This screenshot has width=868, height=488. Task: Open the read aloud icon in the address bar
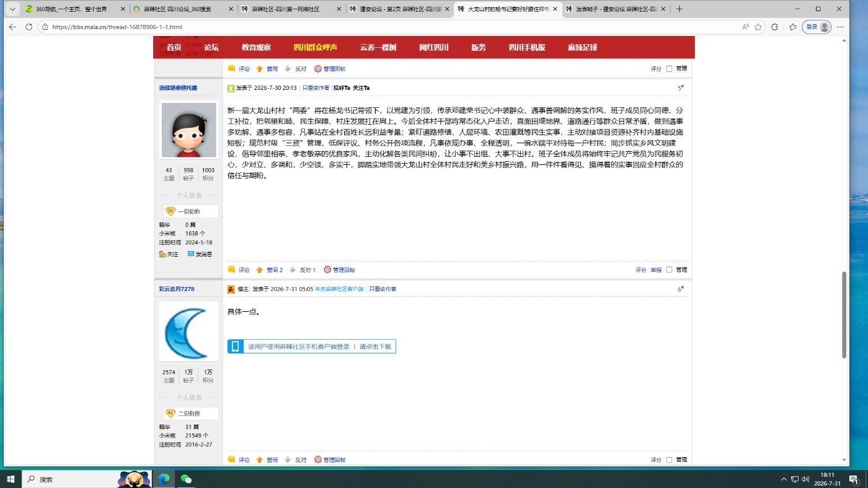coord(745,27)
